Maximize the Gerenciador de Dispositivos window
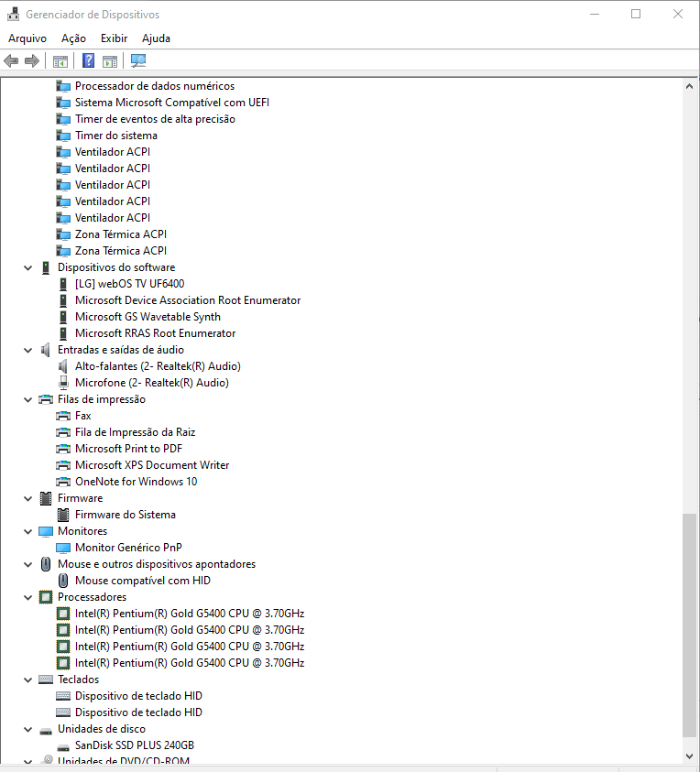Image resolution: width=700 pixels, height=772 pixels. coord(636,15)
